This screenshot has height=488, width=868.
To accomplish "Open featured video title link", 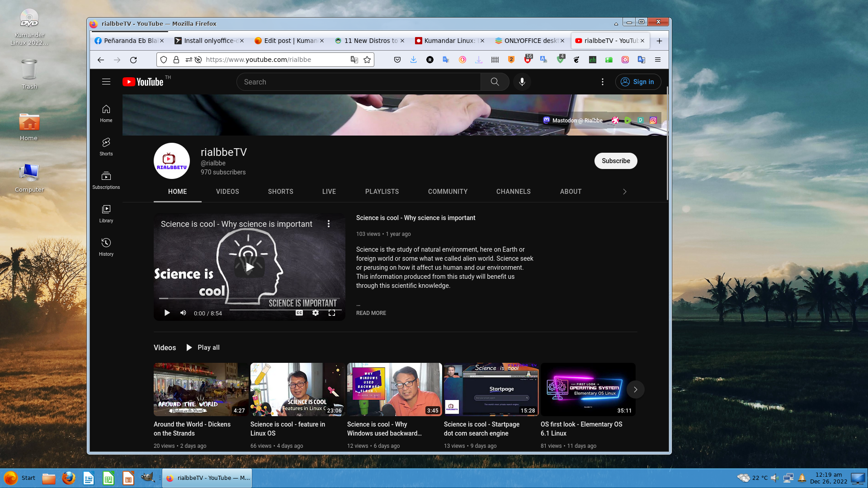I will coord(415,218).
